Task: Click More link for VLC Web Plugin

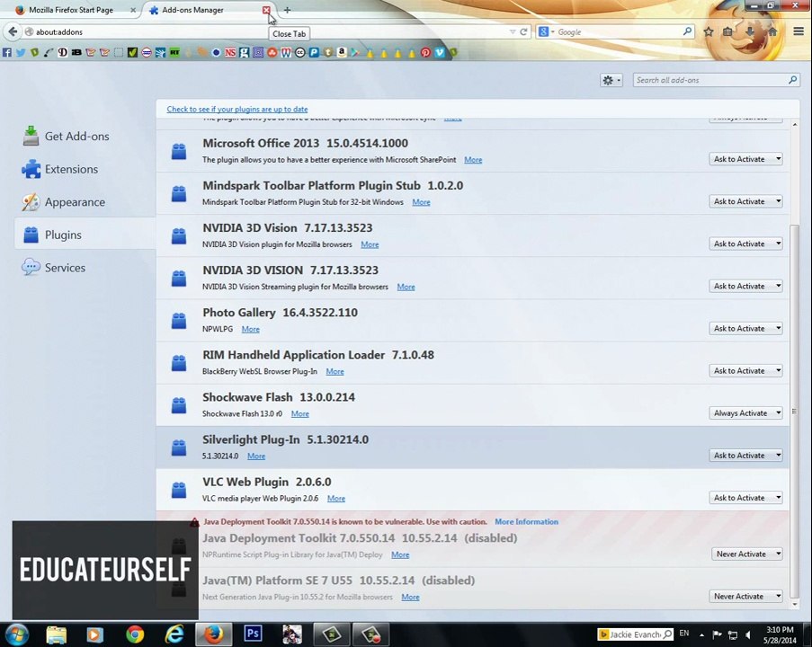Action: [x=336, y=499]
